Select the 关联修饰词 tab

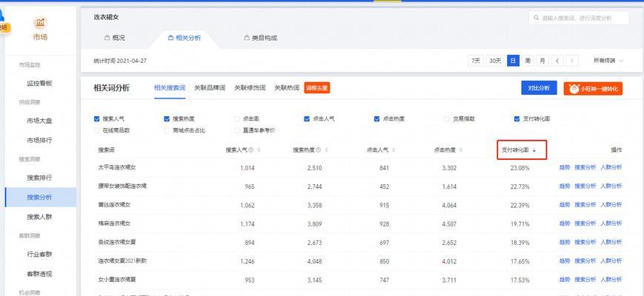250,88
